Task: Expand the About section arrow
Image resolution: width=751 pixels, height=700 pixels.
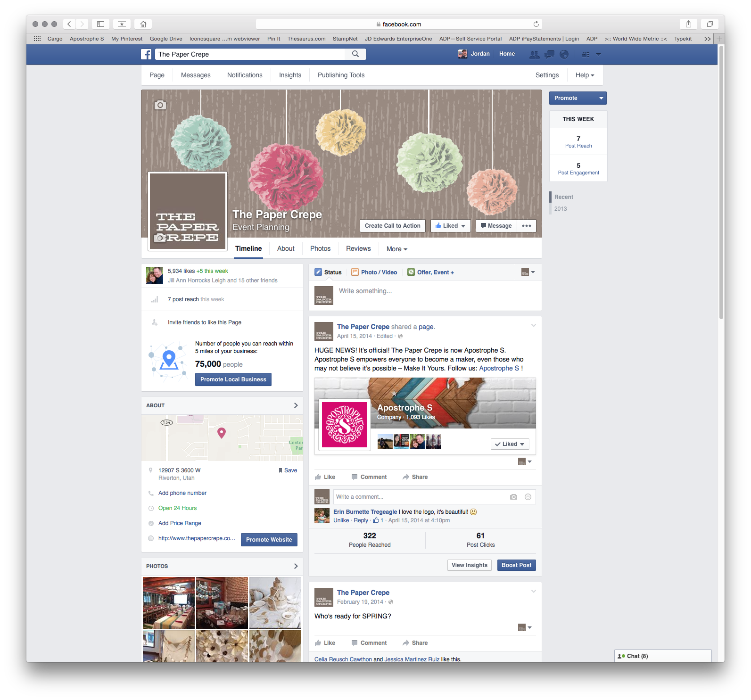Action: (296, 405)
